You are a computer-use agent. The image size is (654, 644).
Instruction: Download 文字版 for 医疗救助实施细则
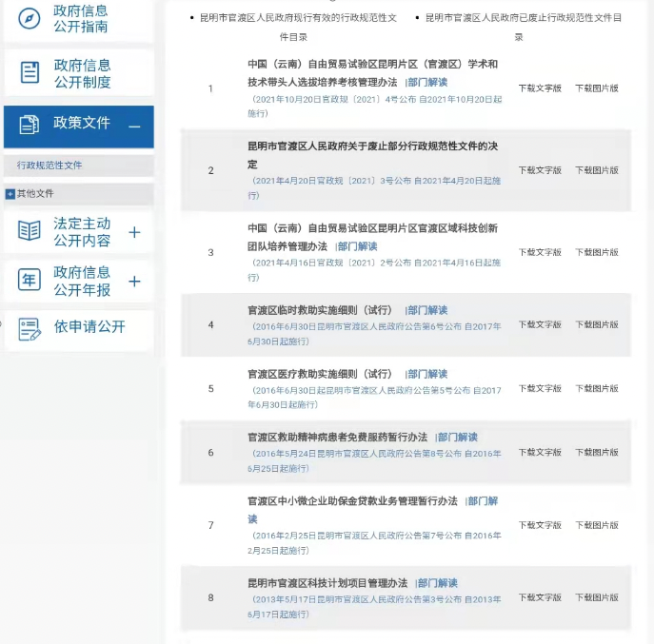pyautogui.click(x=540, y=388)
